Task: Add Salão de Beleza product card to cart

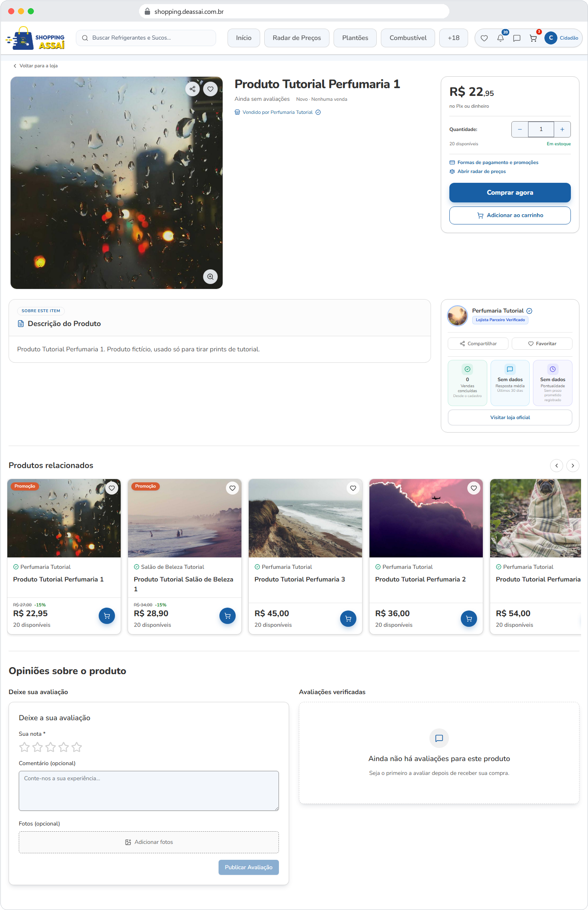Action: tap(228, 616)
